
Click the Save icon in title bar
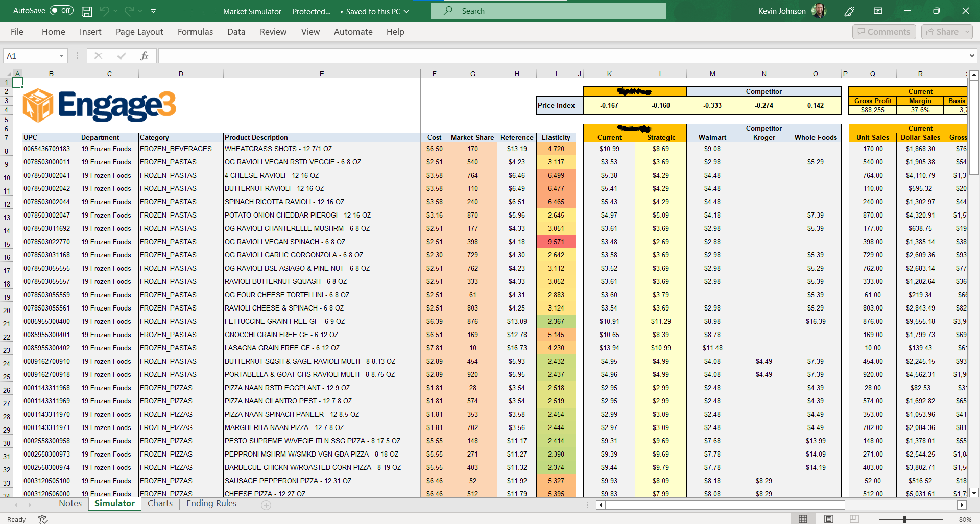click(x=87, y=11)
